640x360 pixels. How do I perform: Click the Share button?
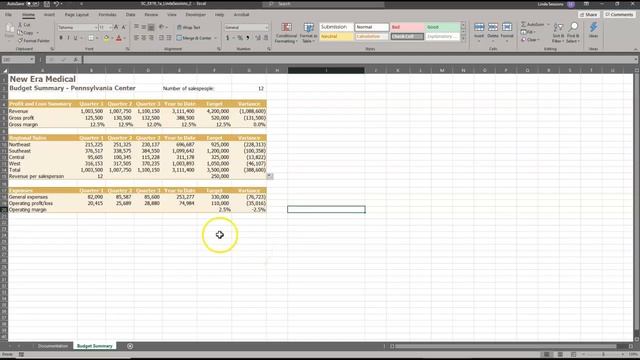click(588, 15)
